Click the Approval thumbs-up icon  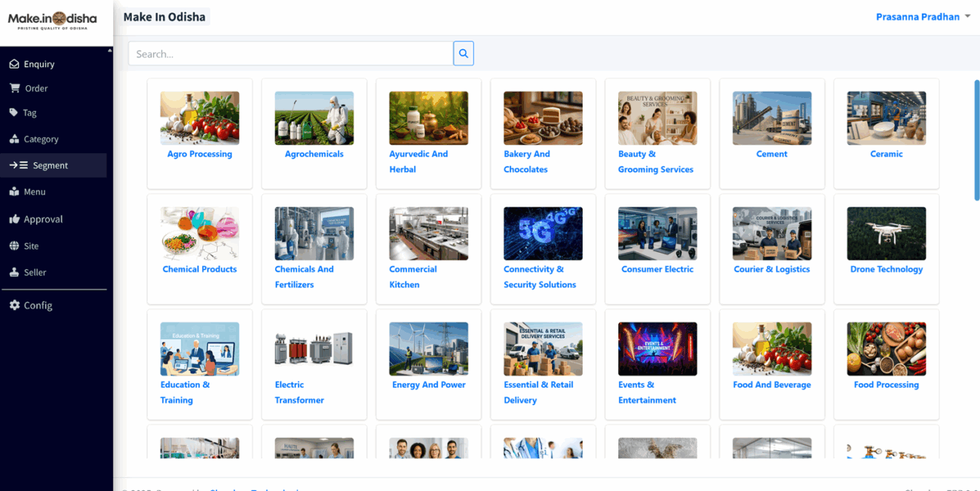pos(14,219)
